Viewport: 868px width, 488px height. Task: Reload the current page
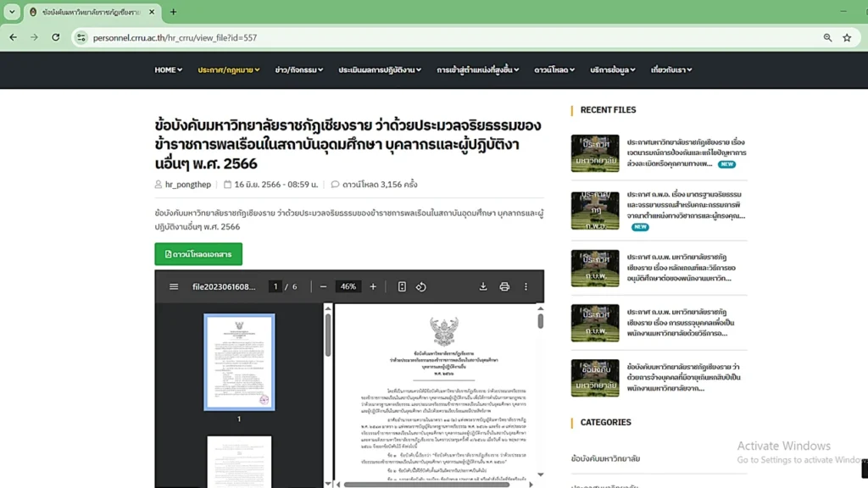coord(56,37)
